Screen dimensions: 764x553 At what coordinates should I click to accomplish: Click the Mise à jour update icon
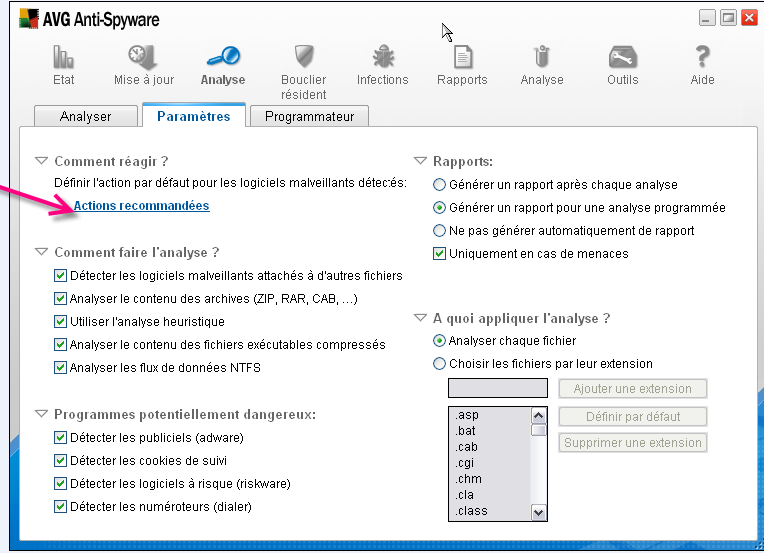click(x=143, y=58)
